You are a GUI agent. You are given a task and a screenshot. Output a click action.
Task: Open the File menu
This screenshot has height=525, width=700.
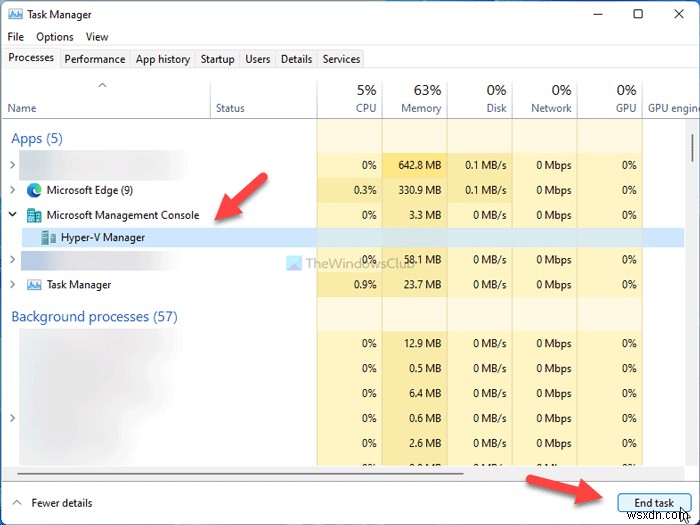click(x=16, y=37)
